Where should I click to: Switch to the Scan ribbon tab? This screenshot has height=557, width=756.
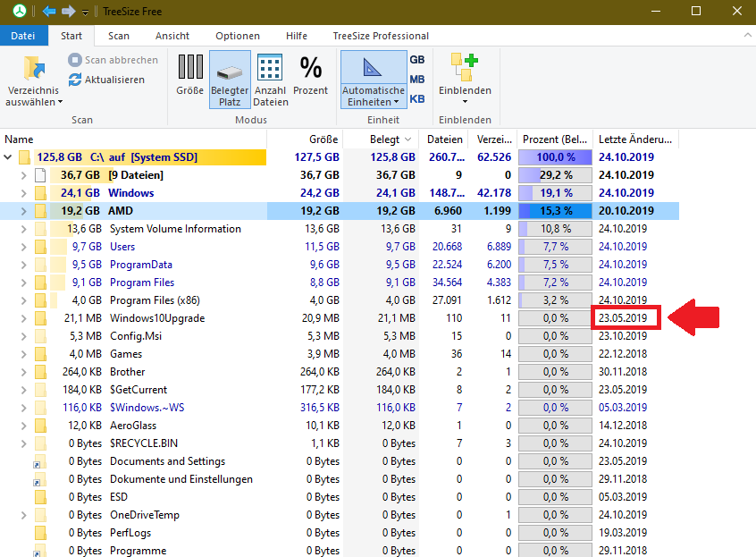(119, 36)
